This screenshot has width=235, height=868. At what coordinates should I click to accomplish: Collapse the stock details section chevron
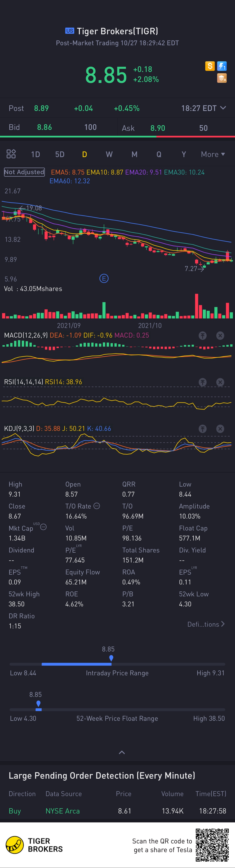tap(122, 752)
